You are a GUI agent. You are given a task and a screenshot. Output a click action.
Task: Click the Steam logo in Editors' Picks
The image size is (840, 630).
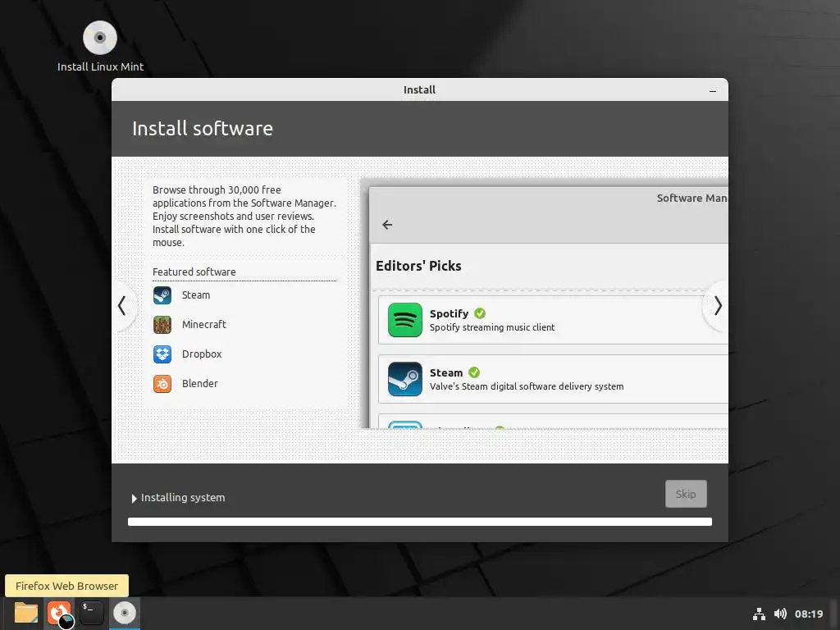click(x=405, y=379)
